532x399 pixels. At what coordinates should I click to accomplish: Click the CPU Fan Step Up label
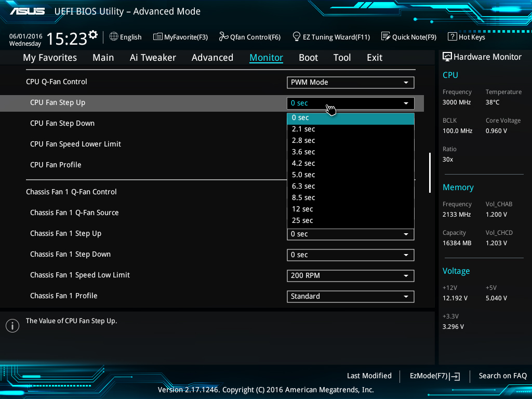point(58,103)
